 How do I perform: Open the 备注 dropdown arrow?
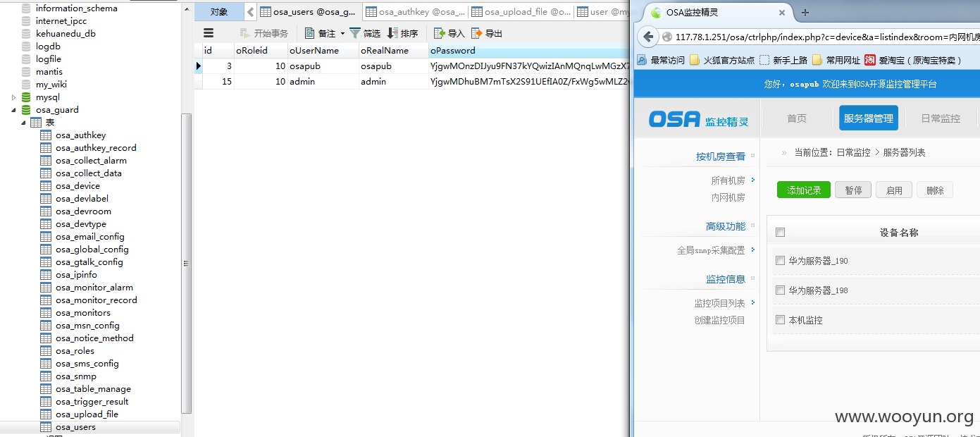point(342,34)
